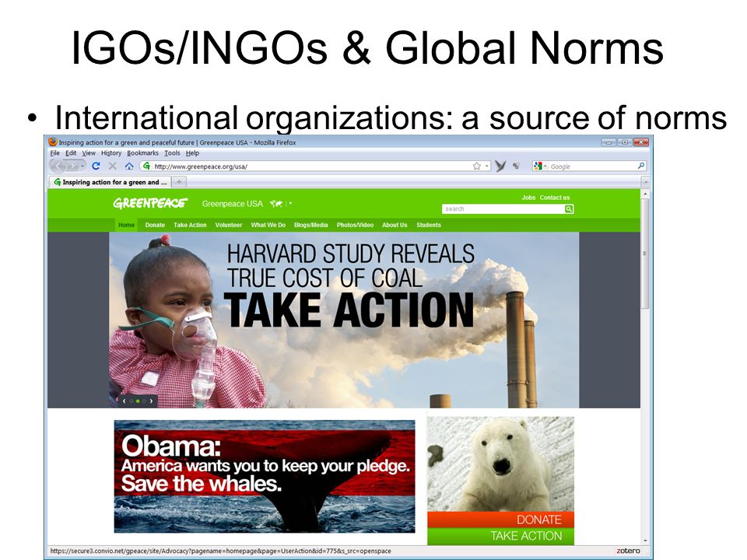This screenshot has height=560, width=747.
Task: Click the Greenpeace logo
Action: point(150,203)
